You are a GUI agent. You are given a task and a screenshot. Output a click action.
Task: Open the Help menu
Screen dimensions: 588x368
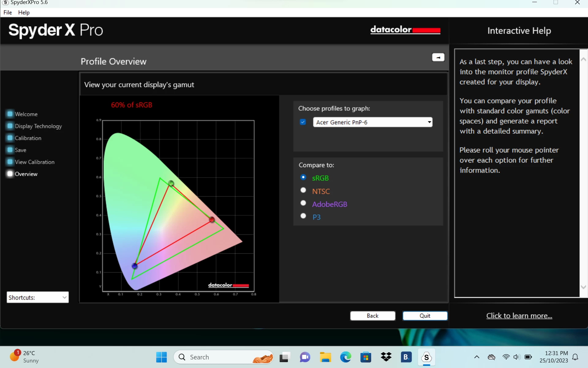pyautogui.click(x=24, y=13)
